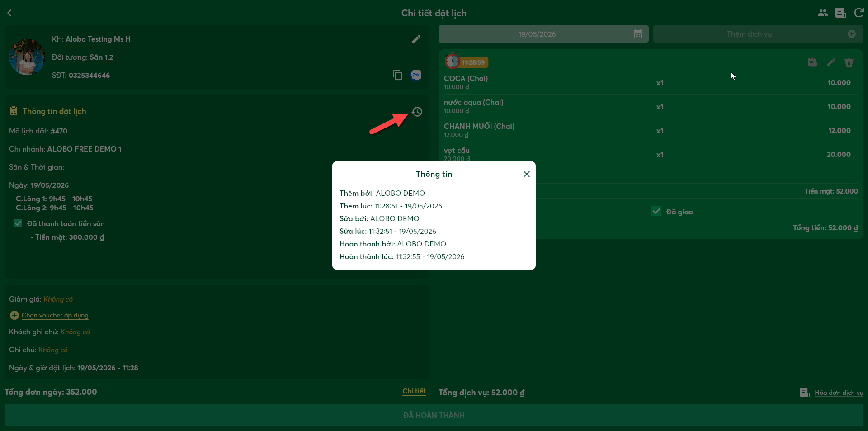Image resolution: width=868 pixels, height=431 pixels.
Task: Click the 11:28:59 timer badge
Action: 466,62
